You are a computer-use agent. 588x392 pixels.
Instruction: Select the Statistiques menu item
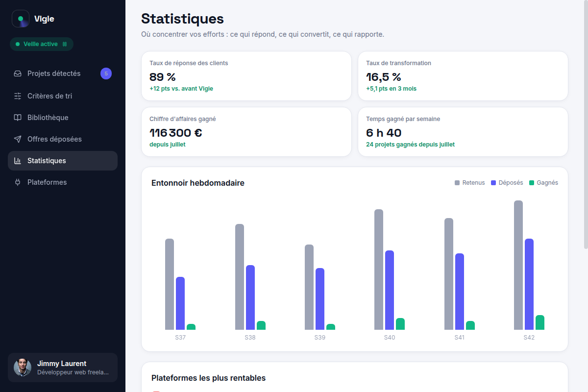coord(63,161)
